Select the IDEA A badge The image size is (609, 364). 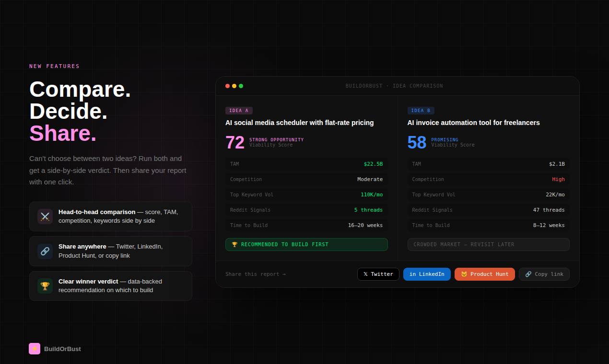[x=239, y=110]
